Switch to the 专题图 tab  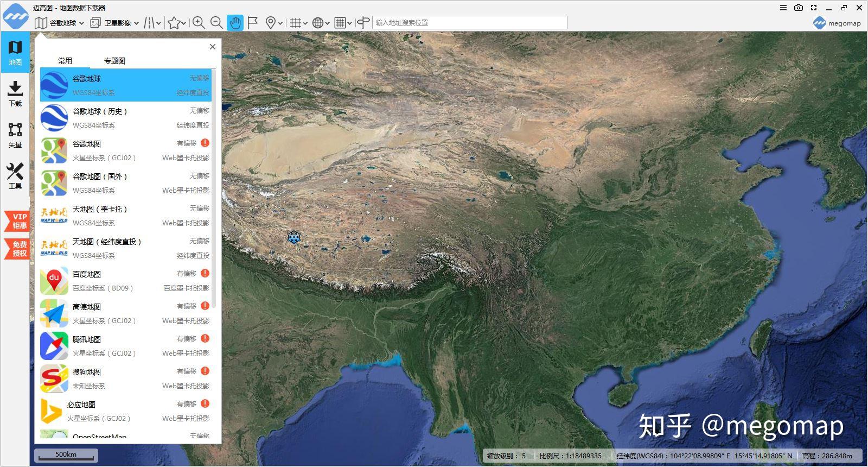tap(114, 61)
